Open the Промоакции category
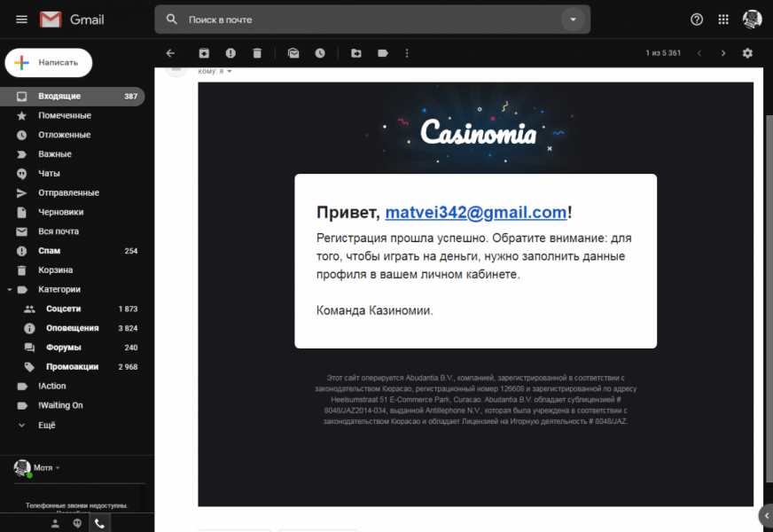This screenshot has height=532, width=773. 72,366
